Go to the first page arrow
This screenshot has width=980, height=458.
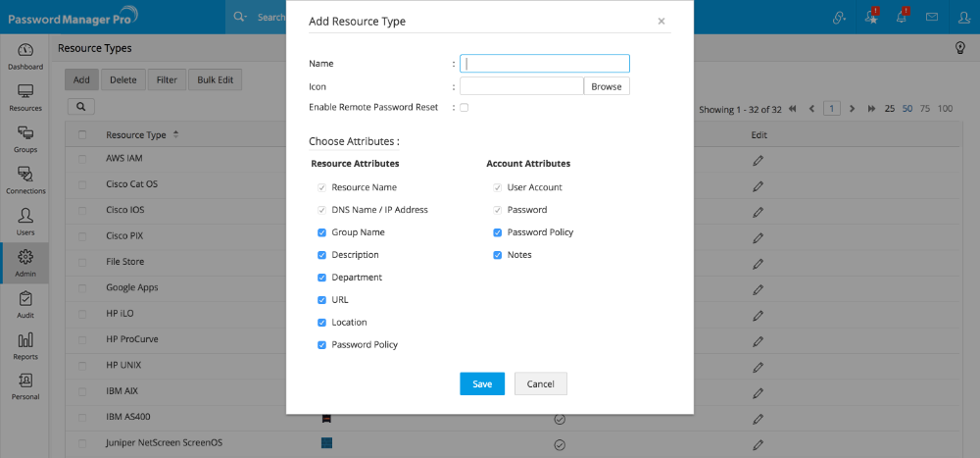coord(793,109)
